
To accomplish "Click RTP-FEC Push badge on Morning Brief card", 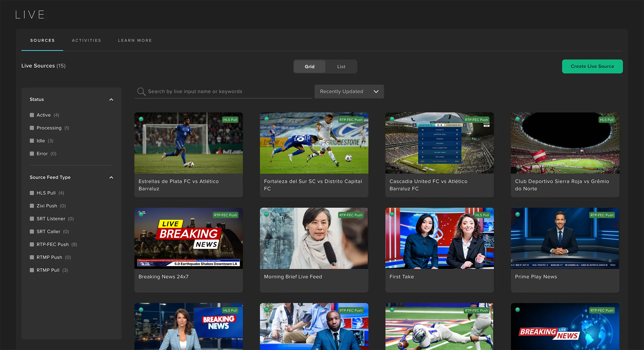I will pyautogui.click(x=351, y=215).
